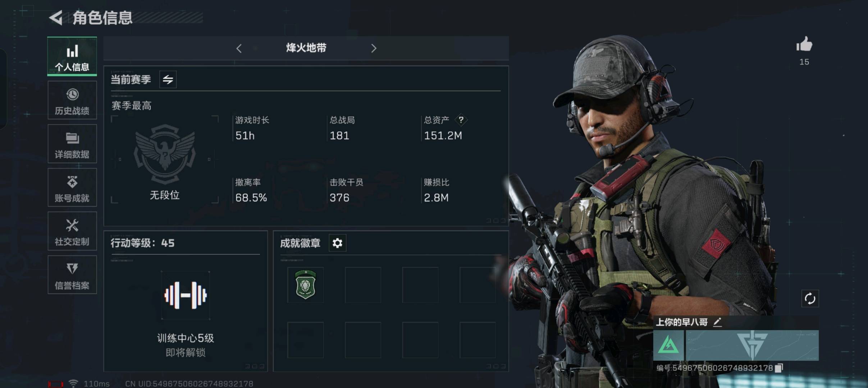The width and height of the screenshot is (868, 388).
Task: Switch to next mode with right chevron
Action: [374, 48]
